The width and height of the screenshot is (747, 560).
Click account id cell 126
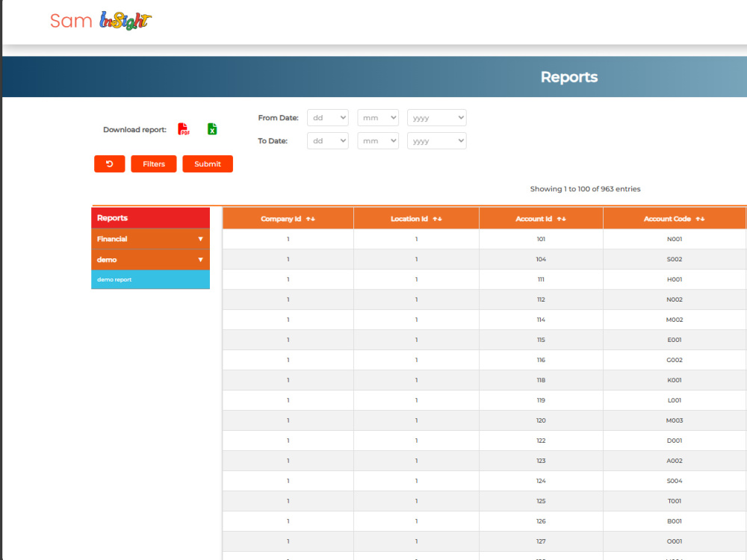coord(541,521)
